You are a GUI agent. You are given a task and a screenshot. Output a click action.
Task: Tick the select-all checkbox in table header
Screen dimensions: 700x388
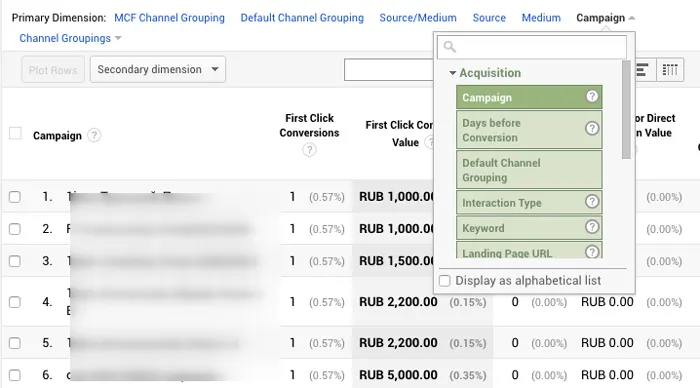[x=15, y=134]
